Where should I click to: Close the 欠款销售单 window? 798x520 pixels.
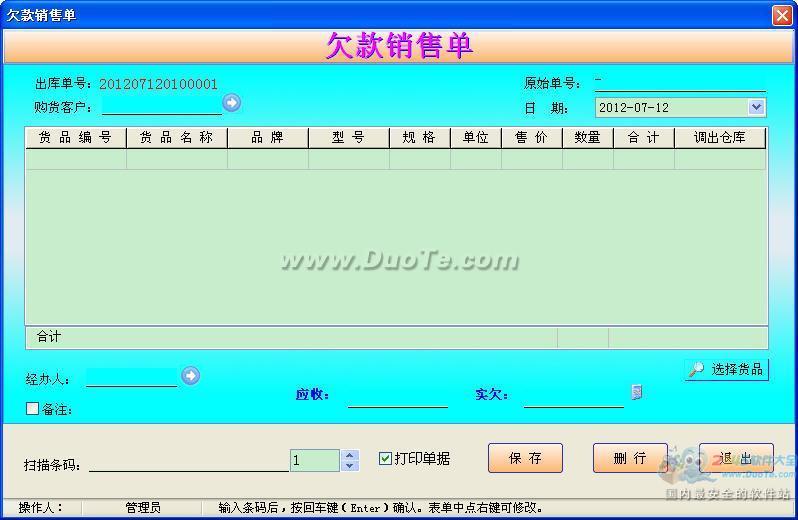(782, 15)
